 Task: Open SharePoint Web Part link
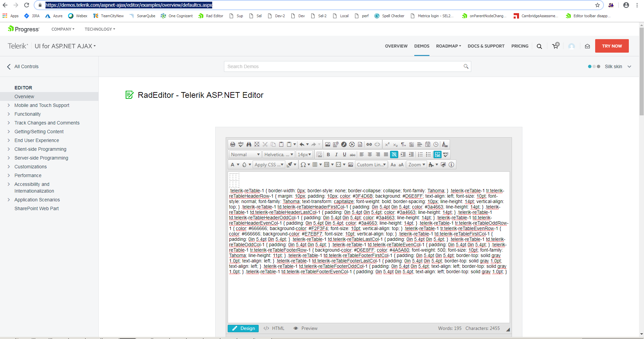[36, 208]
